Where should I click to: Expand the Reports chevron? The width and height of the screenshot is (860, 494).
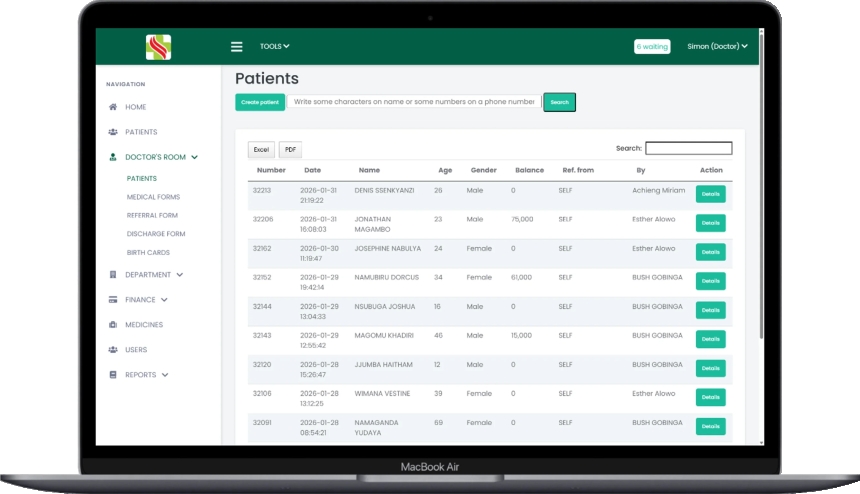click(165, 375)
